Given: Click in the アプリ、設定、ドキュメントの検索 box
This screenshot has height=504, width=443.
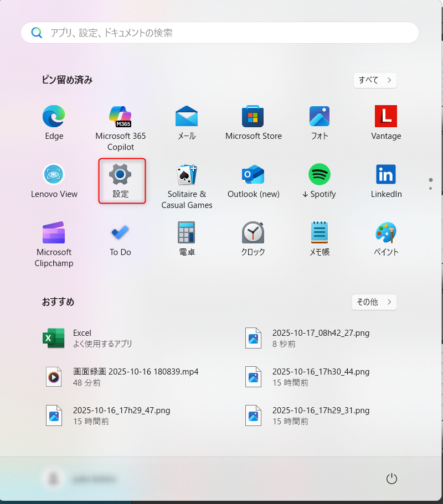Looking at the screenshot, I should tap(220, 33).
